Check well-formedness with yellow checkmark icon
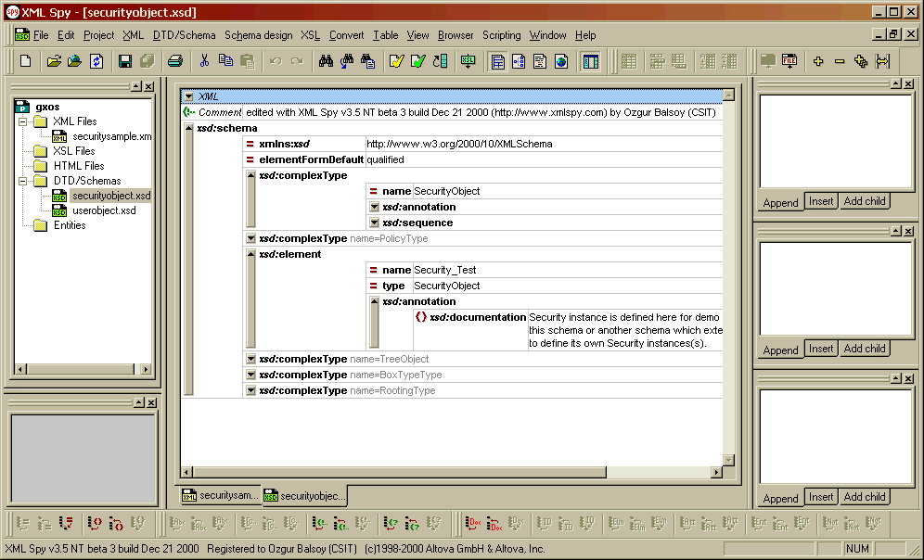This screenshot has height=560, width=924. pyautogui.click(x=396, y=61)
